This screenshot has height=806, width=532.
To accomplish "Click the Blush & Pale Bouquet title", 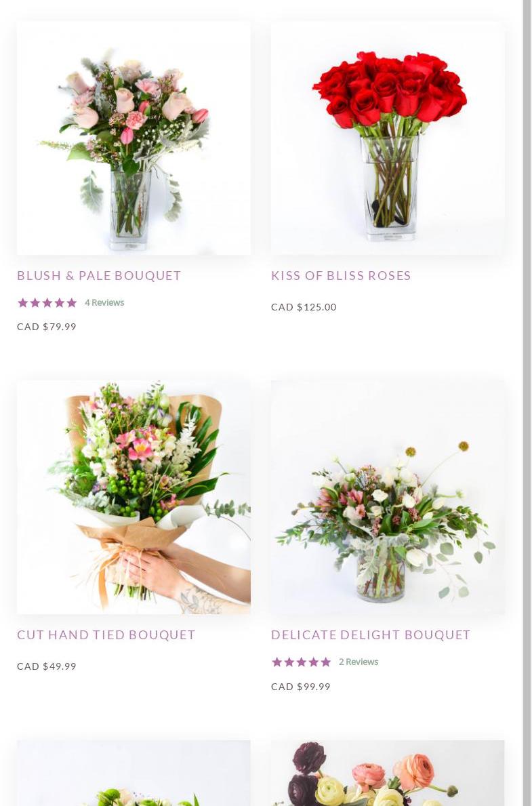I will tap(99, 275).
